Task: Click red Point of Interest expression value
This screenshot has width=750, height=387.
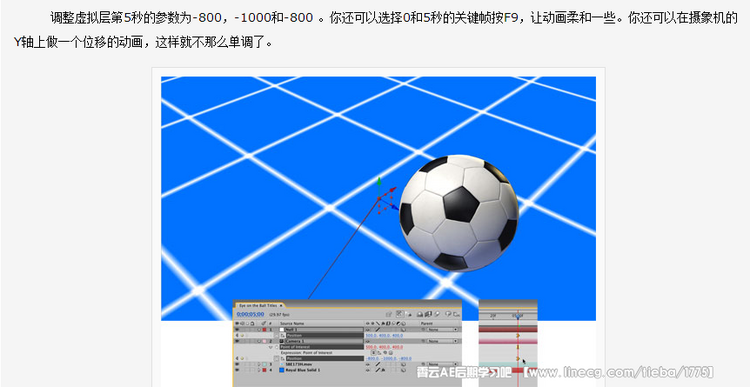Action: coord(384,347)
